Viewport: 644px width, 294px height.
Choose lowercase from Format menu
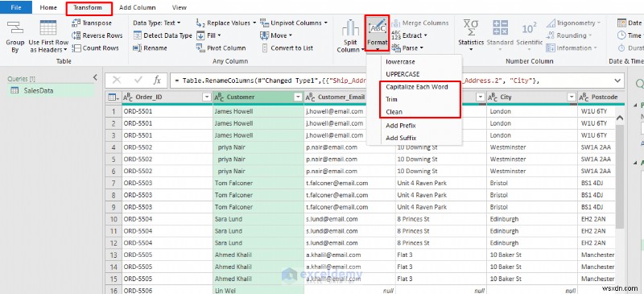point(400,62)
